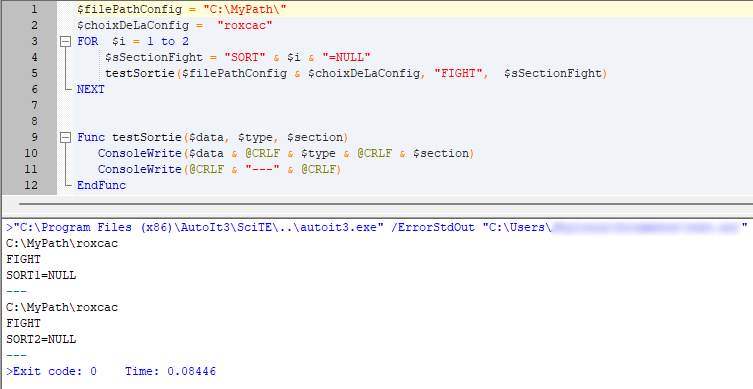
Task: Select line number 5 in the margin
Action: click(x=34, y=73)
